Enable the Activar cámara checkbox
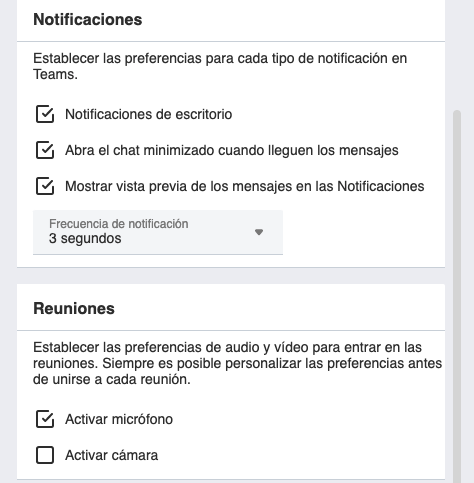Viewport: 474px width, 483px height. click(x=45, y=455)
